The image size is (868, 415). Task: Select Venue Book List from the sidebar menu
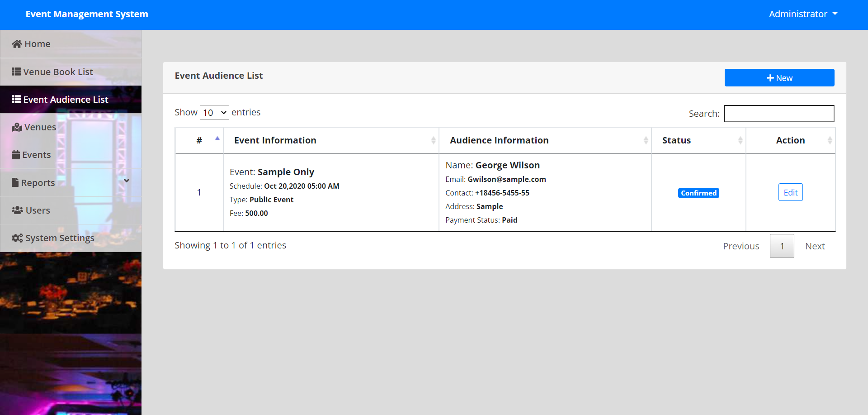[58, 71]
